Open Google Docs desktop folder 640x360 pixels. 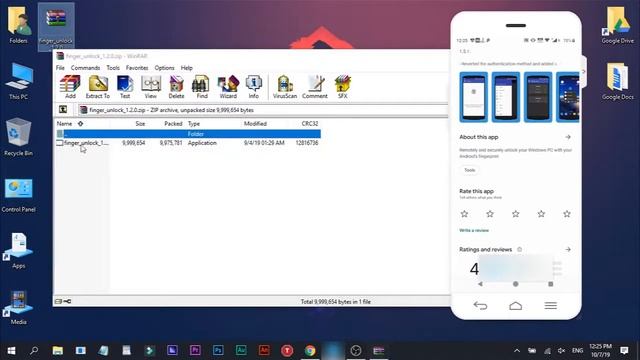click(618, 82)
